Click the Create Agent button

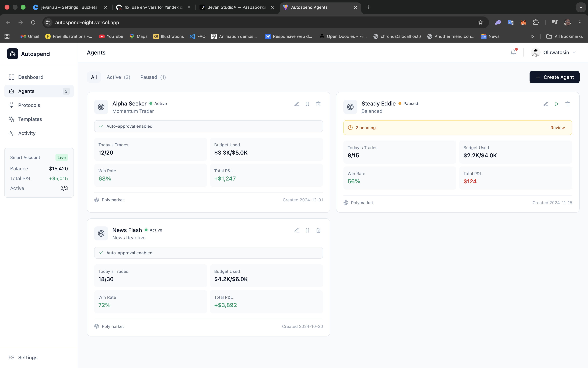pyautogui.click(x=554, y=77)
